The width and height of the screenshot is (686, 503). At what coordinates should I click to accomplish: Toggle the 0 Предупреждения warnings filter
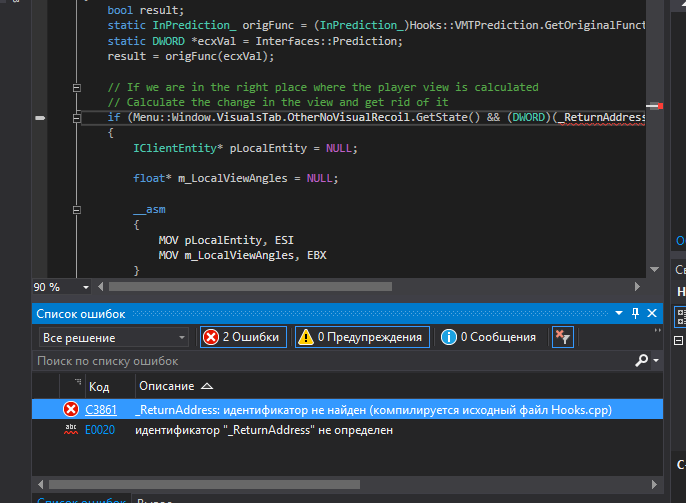pos(362,337)
